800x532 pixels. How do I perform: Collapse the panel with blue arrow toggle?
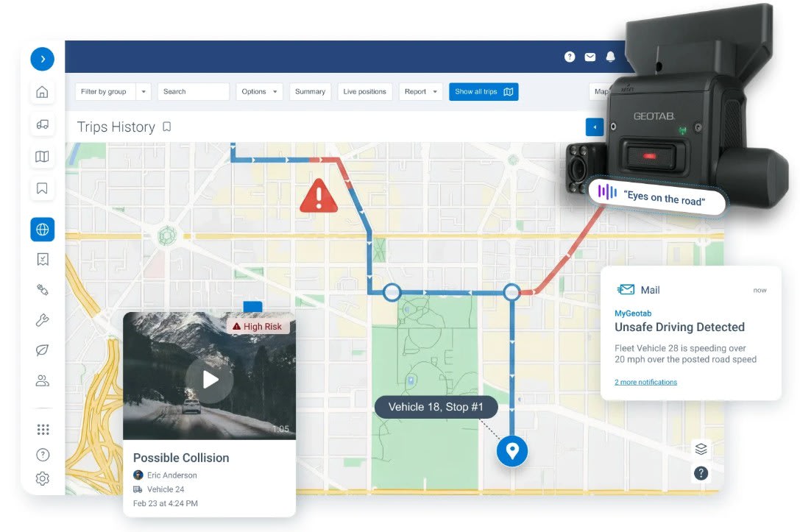594,127
